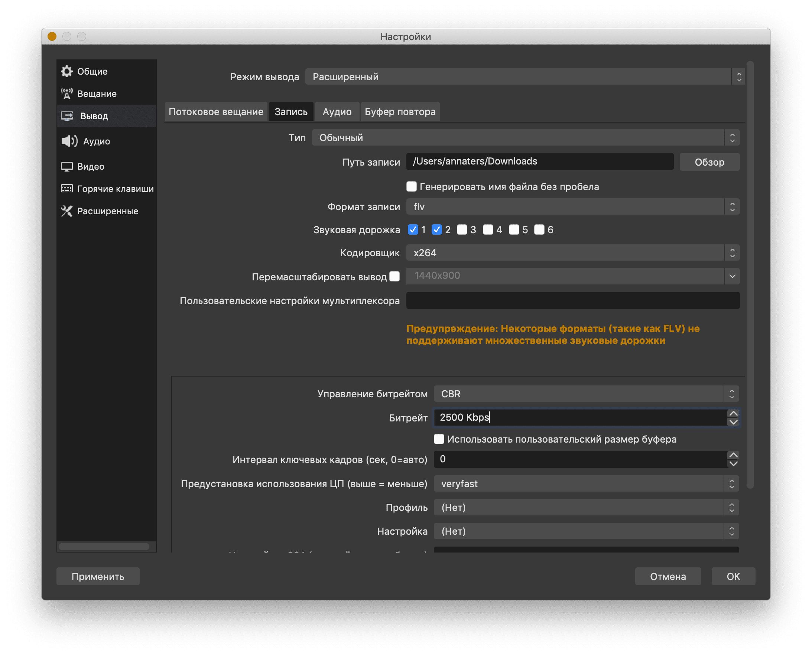
Task: Click the Обзор browse button
Action: tap(709, 162)
